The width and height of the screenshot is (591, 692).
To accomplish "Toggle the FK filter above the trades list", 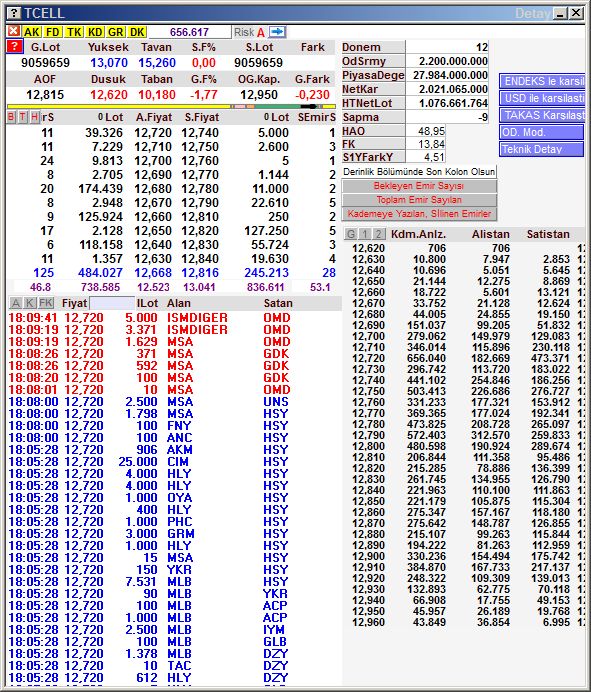I will click(46, 303).
